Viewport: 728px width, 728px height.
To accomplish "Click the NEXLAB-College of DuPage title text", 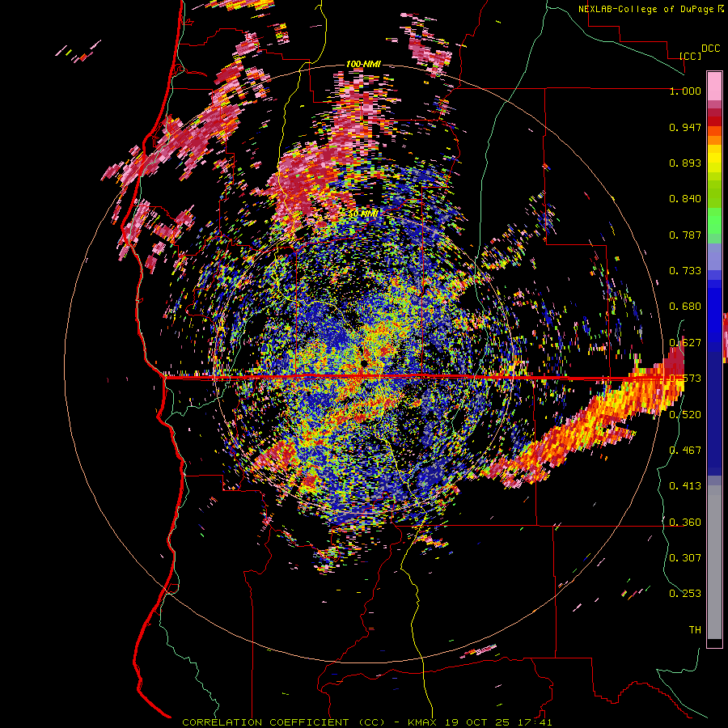I will pos(645,9).
